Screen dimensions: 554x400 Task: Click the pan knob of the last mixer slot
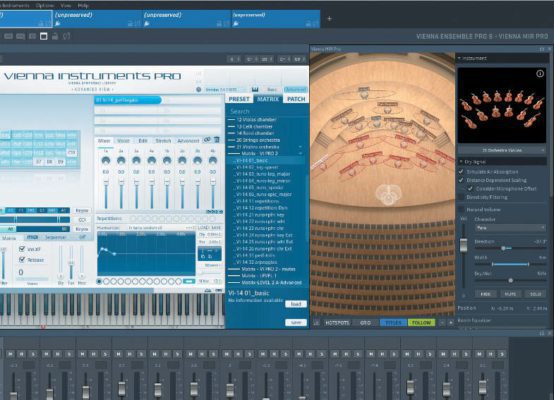[x=213, y=160]
